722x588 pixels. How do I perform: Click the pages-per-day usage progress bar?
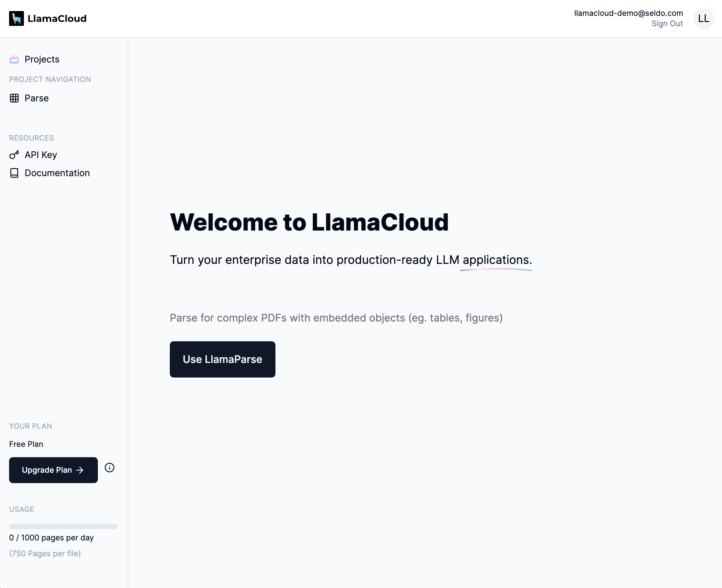coord(63,526)
